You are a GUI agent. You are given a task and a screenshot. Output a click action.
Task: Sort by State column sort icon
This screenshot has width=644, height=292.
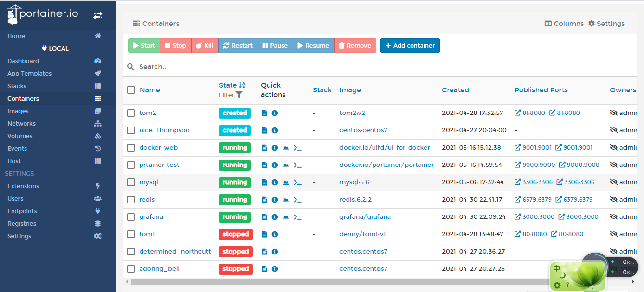(x=242, y=85)
